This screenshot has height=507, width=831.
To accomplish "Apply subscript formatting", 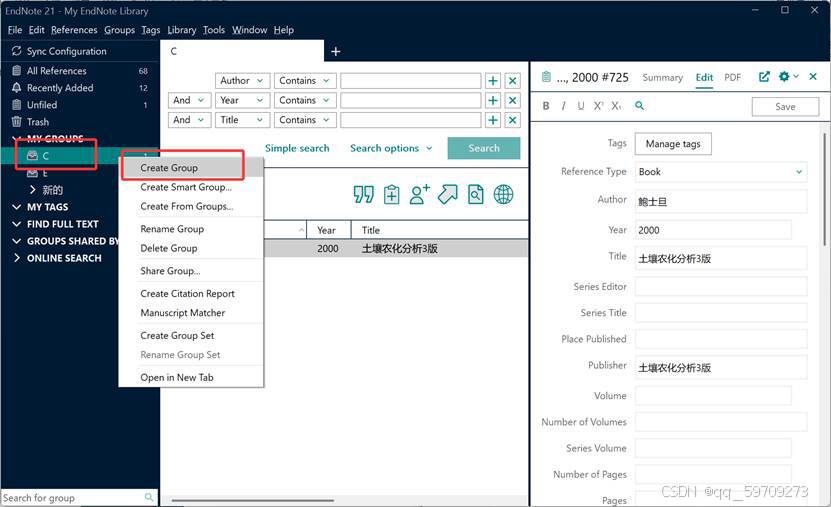I will pos(616,106).
